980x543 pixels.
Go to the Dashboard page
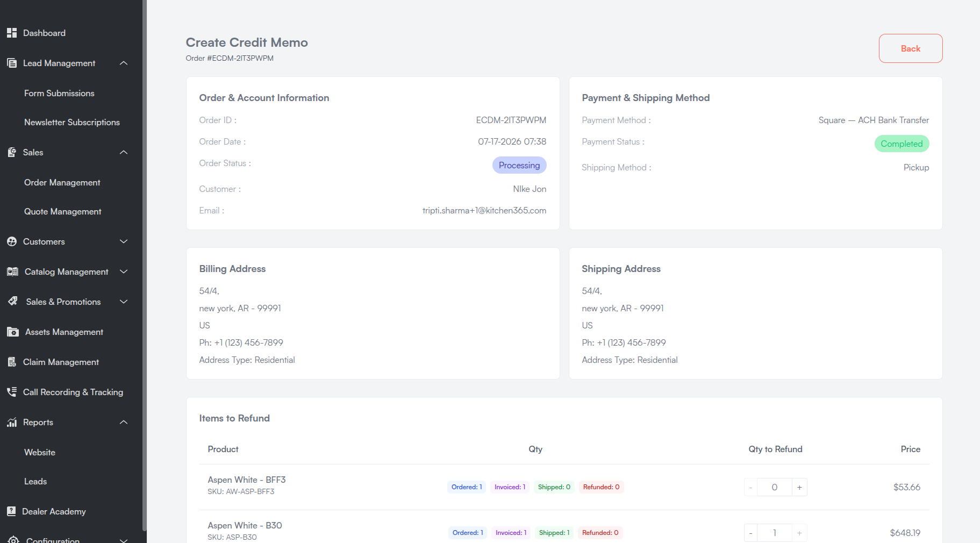tap(44, 33)
